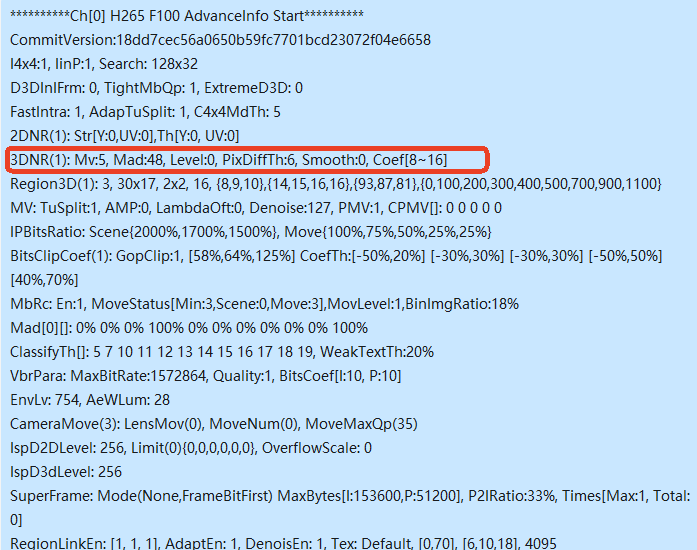Click the CommitVersion hash line
This screenshot has width=697, height=550.
220,40
